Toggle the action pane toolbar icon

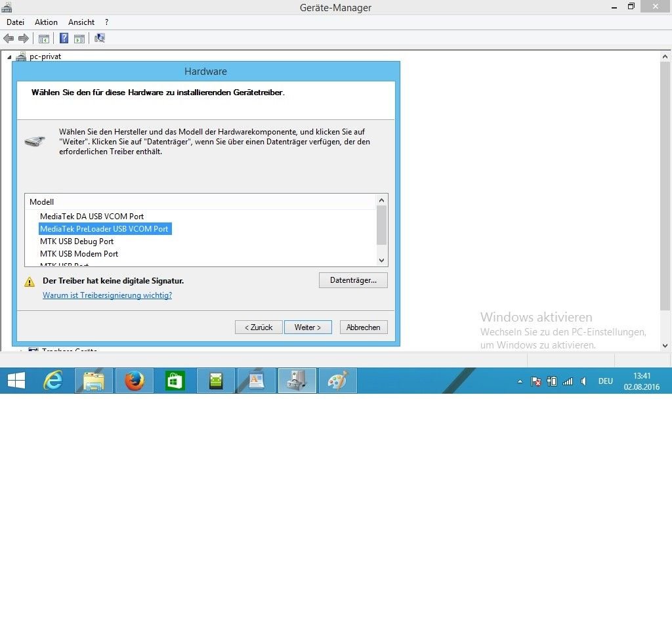[x=79, y=39]
